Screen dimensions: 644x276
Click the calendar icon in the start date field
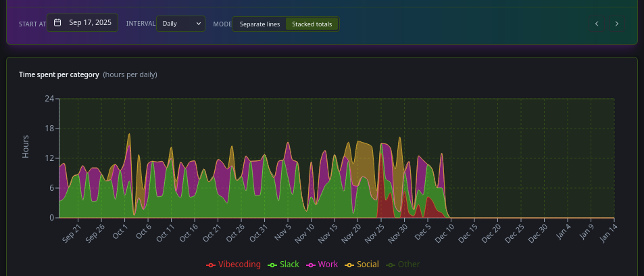coord(57,22)
